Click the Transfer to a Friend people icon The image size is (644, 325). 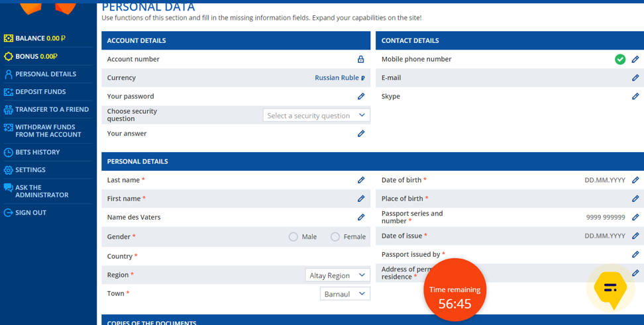(8, 110)
